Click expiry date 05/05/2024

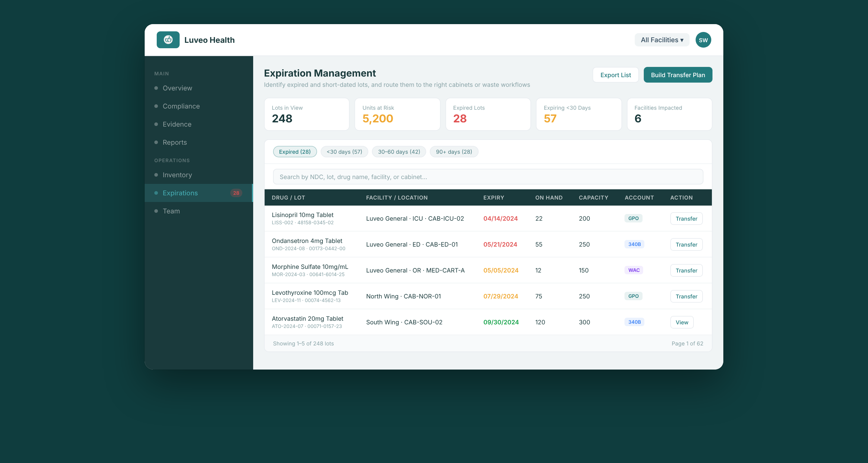501,271
